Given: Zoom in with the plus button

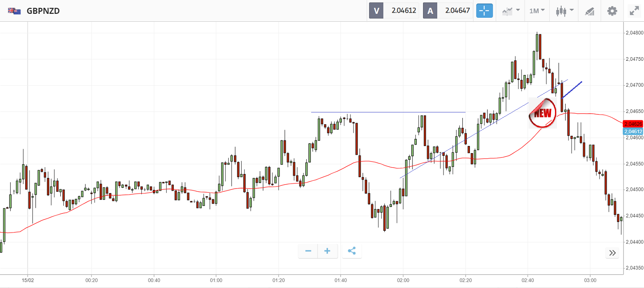Looking at the screenshot, I should pyautogui.click(x=327, y=251).
